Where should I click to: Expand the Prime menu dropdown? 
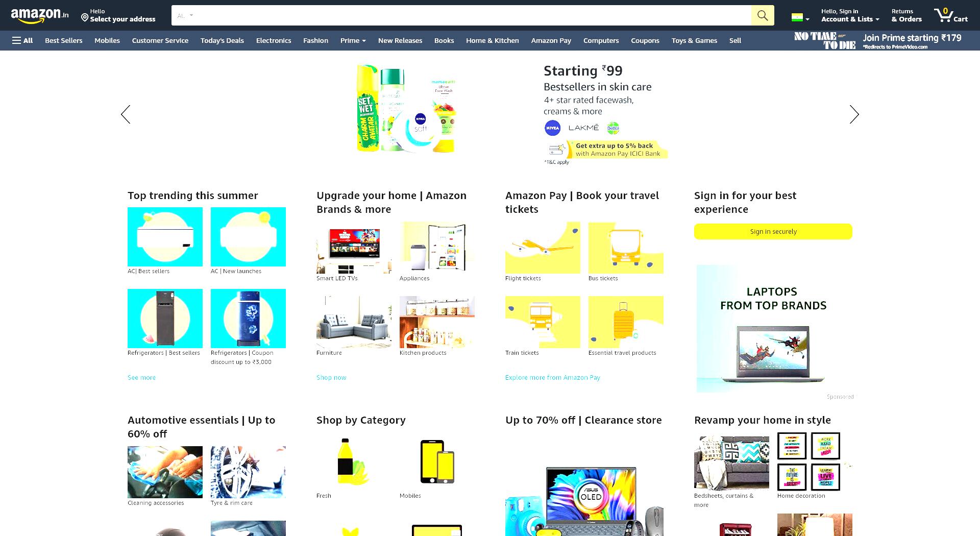(353, 40)
